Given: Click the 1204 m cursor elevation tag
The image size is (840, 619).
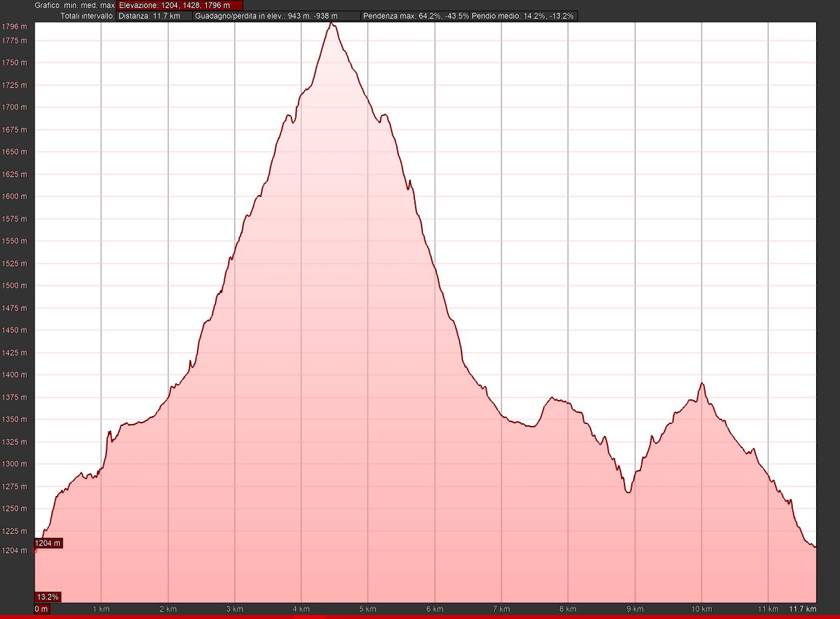Looking at the screenshot, I should [48, 543].
